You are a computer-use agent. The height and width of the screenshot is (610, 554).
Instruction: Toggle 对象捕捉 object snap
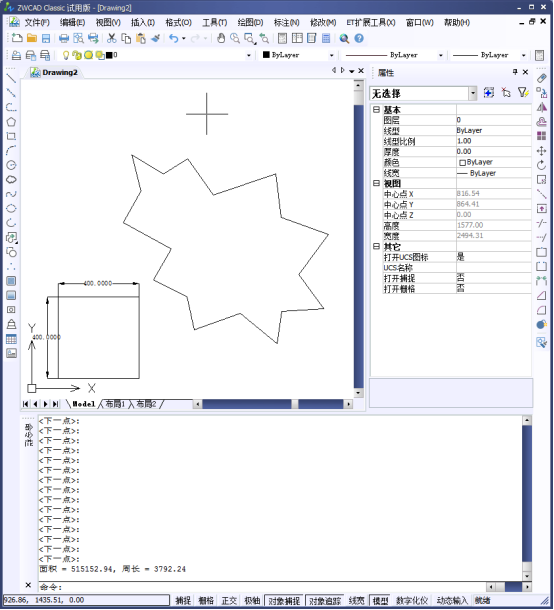pos(284,600)
